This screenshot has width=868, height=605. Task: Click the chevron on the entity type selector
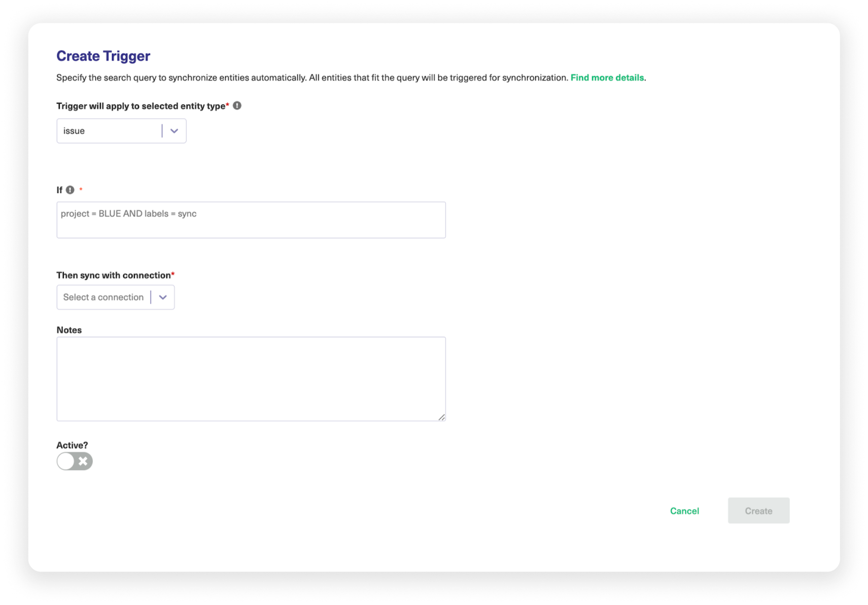pos(174,130)
